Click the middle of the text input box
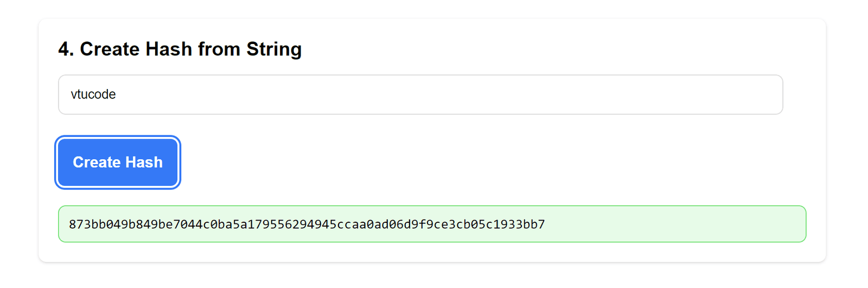Image resolution: width=868 pixels, height=288 pixels. click(x=420, y=95)
